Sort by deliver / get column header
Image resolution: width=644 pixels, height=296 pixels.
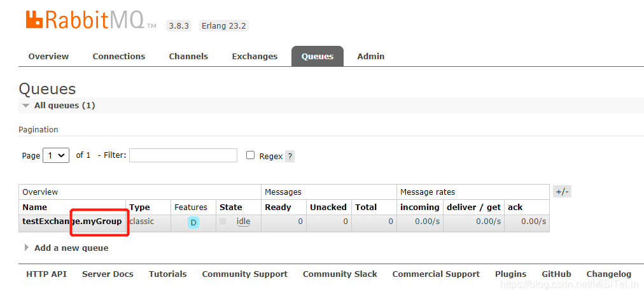pyautogui.click(x=473, y=208)
